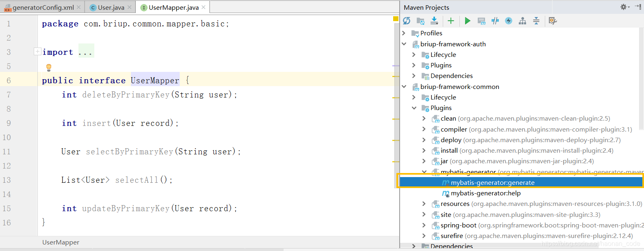Click deleteByPrimaryKey method name
The image size is (644, 251).
coord(126,95)
